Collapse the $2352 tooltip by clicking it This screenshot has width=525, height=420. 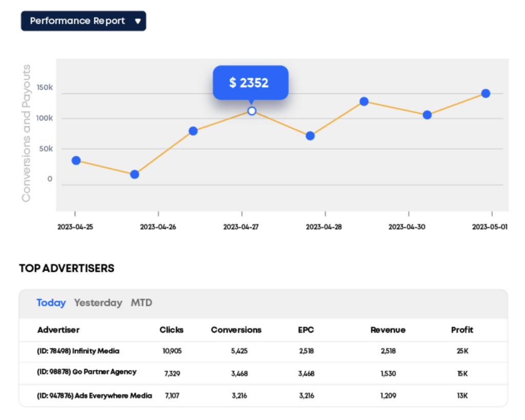point(250,81)
